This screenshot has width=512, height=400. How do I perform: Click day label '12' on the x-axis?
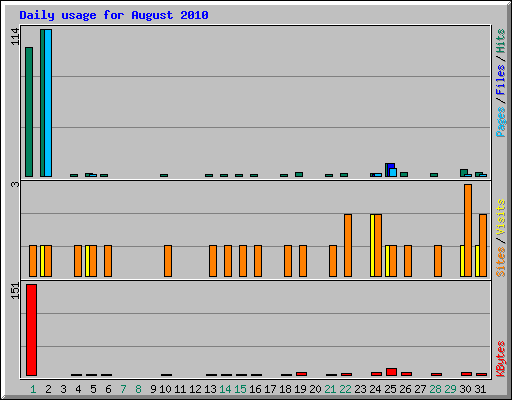tap(195, 389)
